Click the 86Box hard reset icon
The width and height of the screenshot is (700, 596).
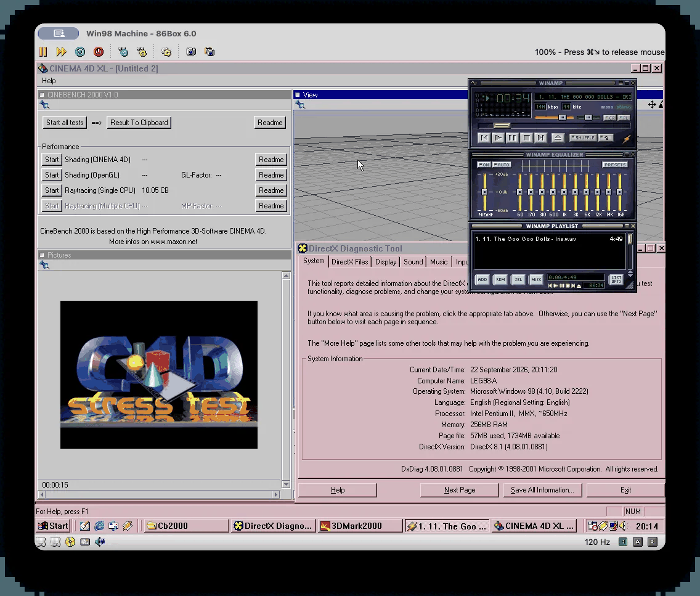click(x=80, y=52)
